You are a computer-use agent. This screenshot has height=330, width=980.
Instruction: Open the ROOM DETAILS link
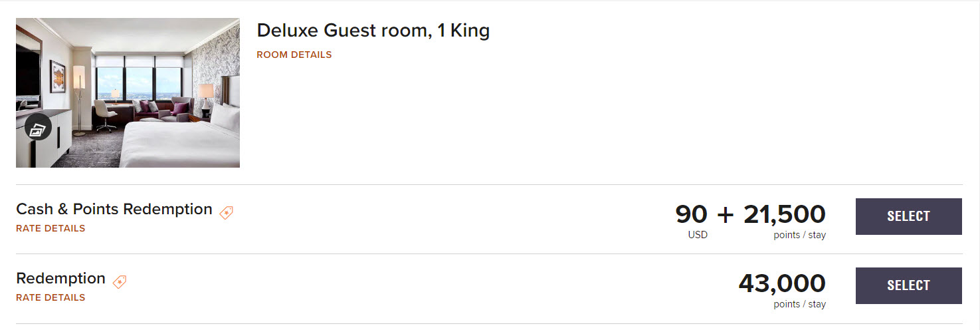pyautogui.click(x=294, y=55)
